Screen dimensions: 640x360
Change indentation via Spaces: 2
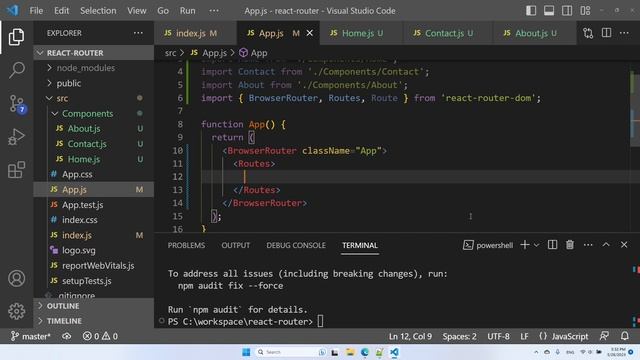click(459, 336)
